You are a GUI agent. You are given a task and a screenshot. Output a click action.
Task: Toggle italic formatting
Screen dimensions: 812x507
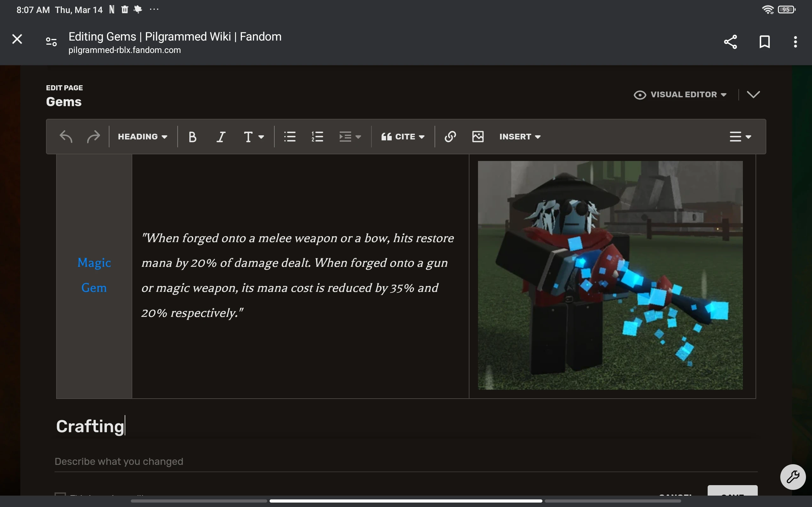[220, 137]
